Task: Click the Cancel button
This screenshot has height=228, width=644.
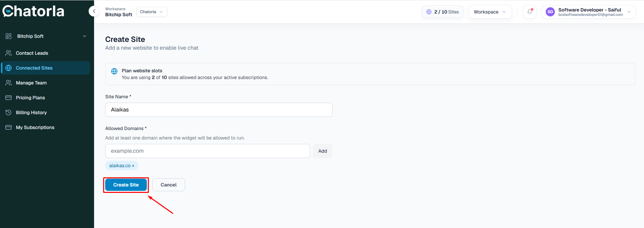Action: click(x=168, y=185)
